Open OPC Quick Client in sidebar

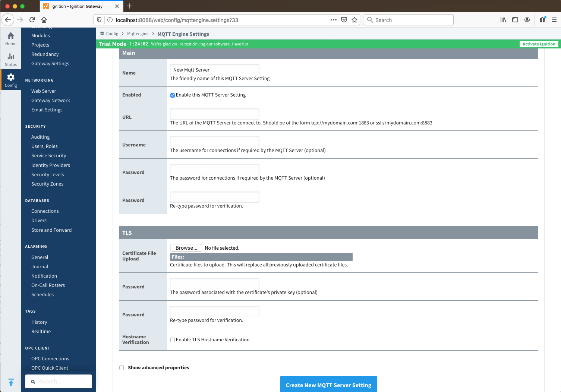click(x=50, y=368)
